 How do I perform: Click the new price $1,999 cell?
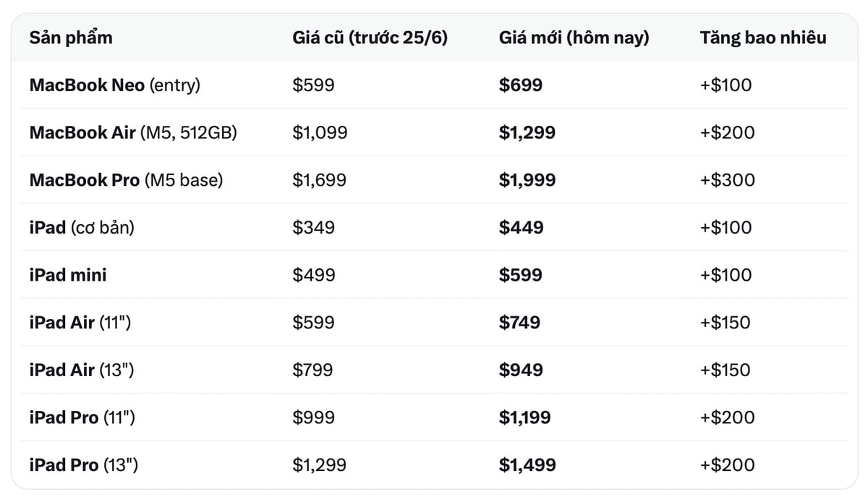click(527, 180)
